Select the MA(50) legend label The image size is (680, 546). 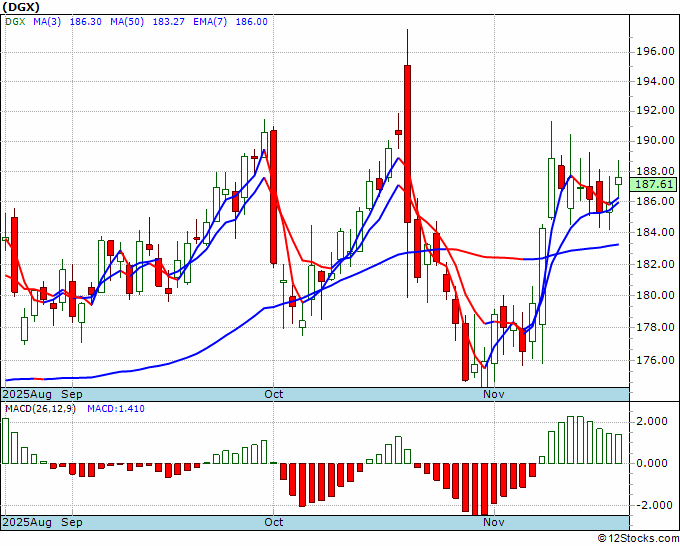[x=127, y=22]
